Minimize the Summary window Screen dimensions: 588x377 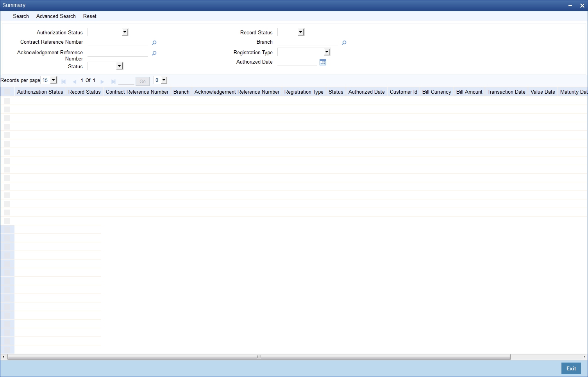(x=570, y=5)
